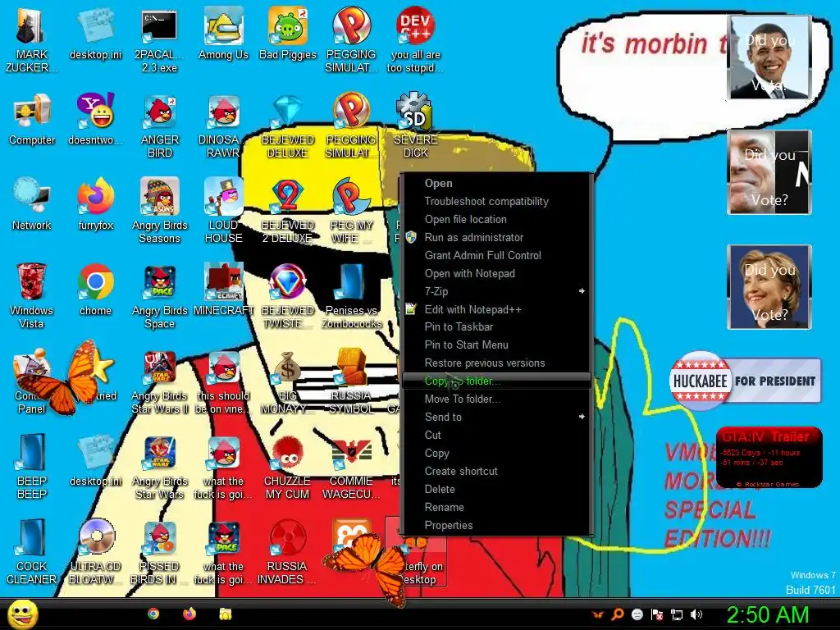Select Open with Notepad

[x=496, y=273]
